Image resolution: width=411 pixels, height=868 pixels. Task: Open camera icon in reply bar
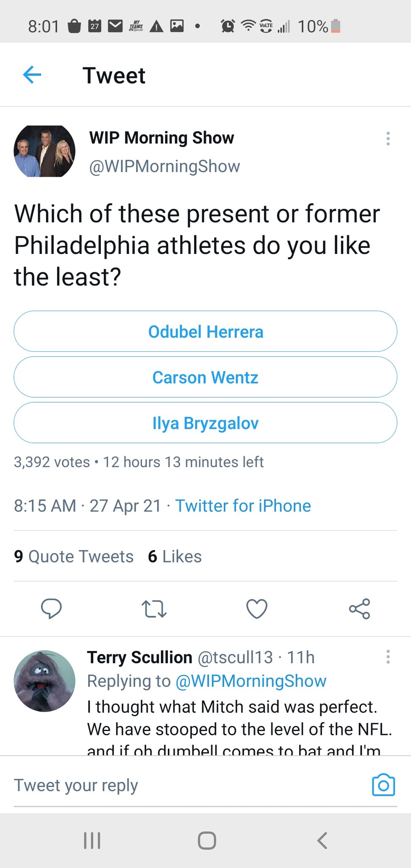click(383, 785)
